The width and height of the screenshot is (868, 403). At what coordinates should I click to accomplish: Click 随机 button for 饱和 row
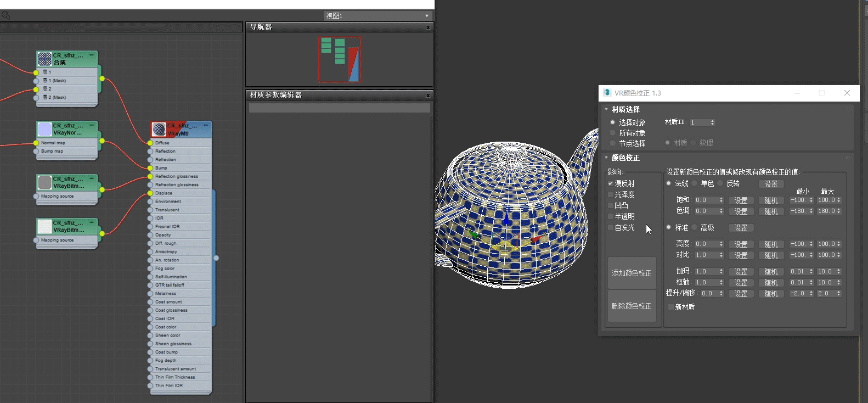coord(771,200)
